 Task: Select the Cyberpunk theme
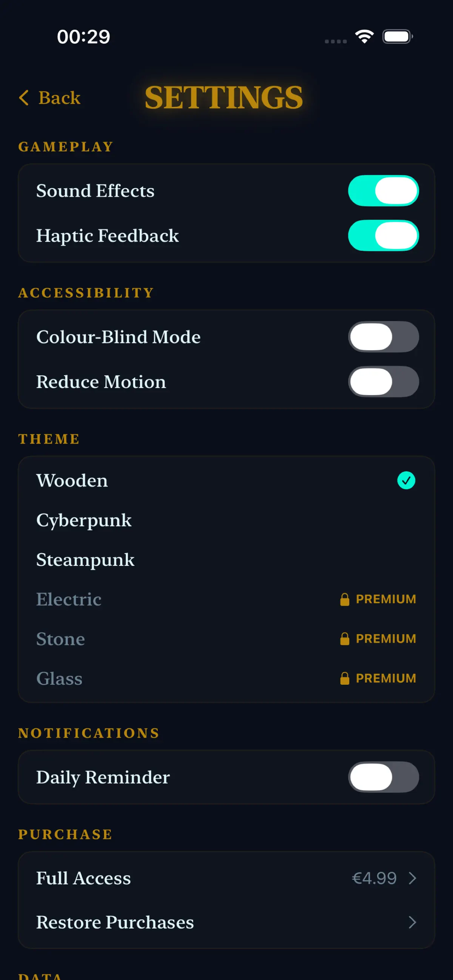coord(226,520)
